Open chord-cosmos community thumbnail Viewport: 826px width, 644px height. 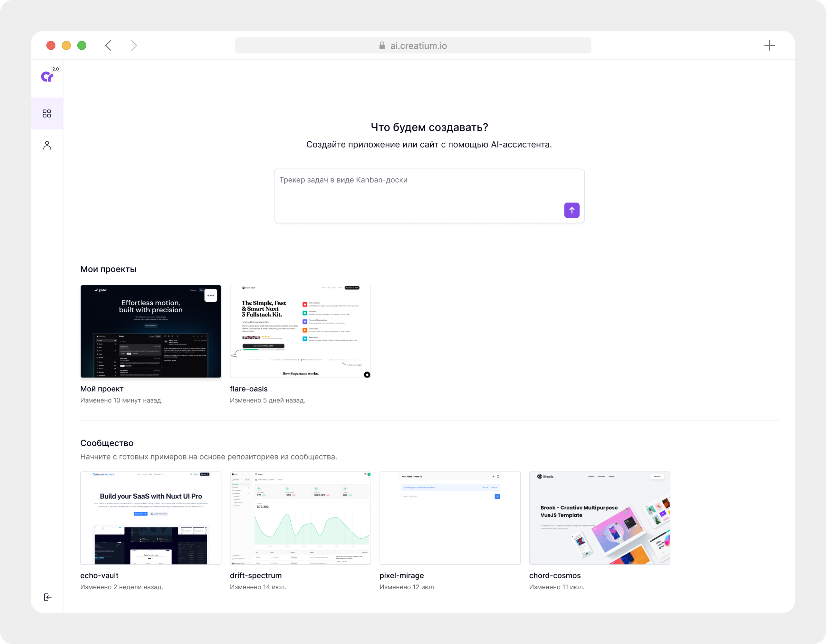coord(600,518)
